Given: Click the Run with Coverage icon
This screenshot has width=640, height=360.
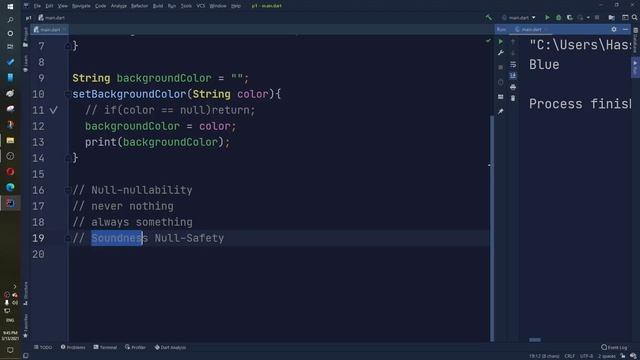Looking at the screenshot, I should (x=569, y=18).
